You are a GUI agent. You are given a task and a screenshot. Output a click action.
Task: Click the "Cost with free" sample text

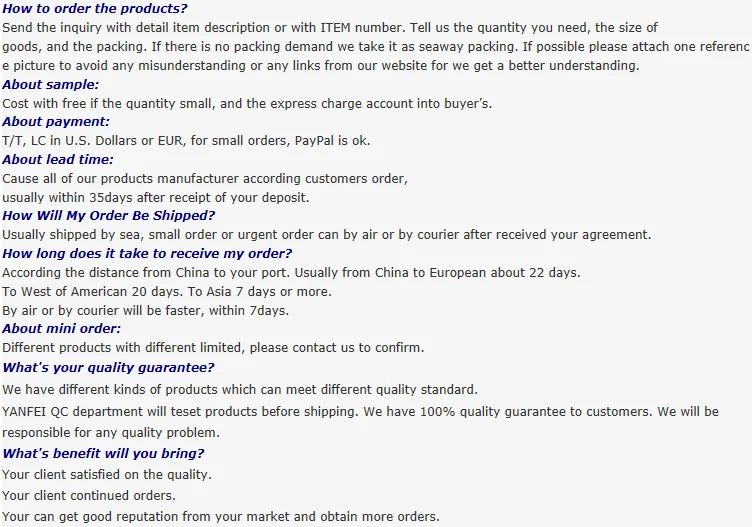tap(247, 103)
